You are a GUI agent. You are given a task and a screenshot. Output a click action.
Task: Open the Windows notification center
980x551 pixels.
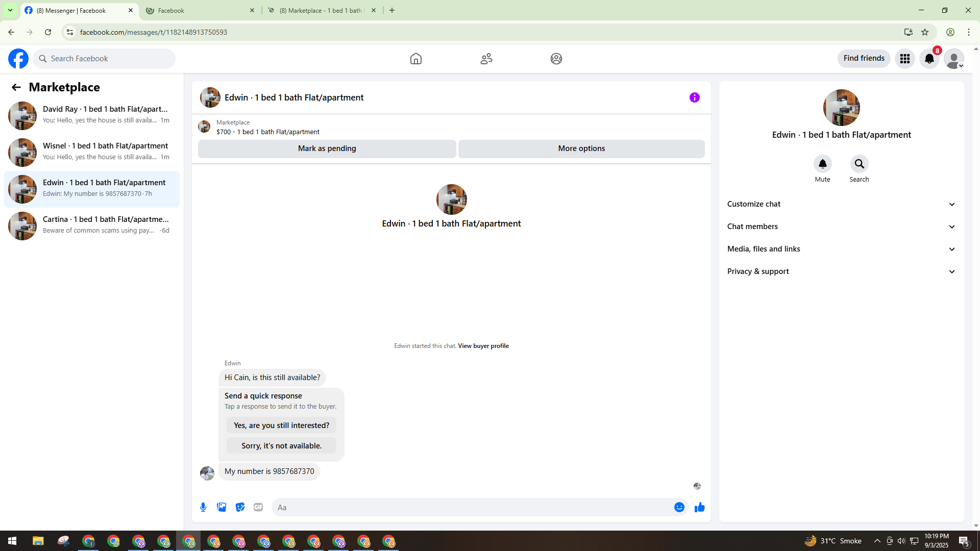[x=964, y=541]
